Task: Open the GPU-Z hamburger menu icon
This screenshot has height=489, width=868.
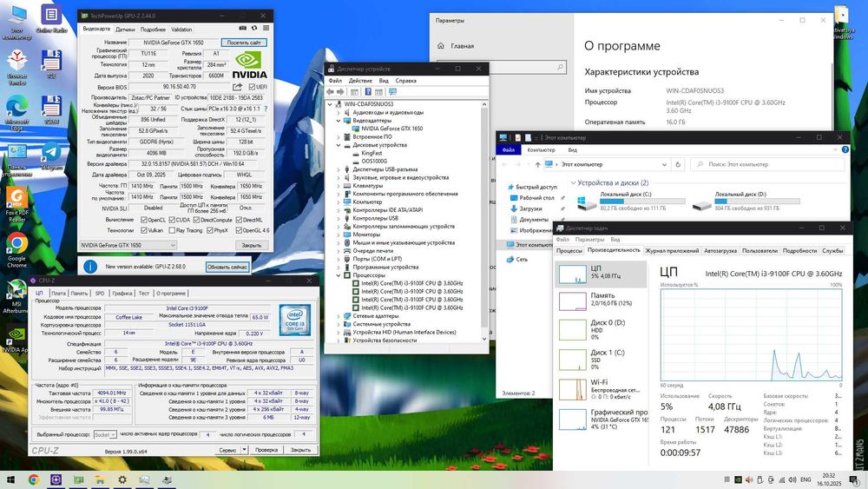Action: [266, 29]
